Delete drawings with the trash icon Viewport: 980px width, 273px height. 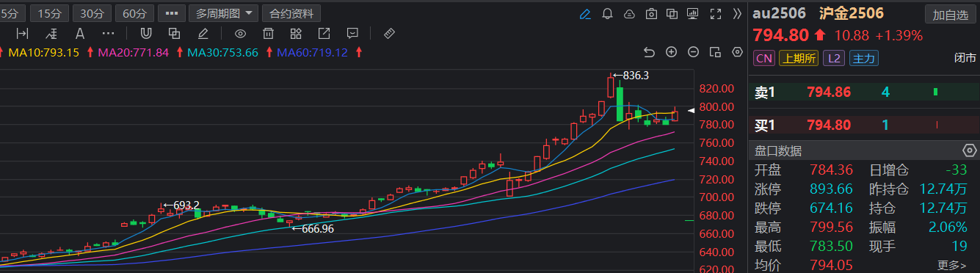(269, 33)
